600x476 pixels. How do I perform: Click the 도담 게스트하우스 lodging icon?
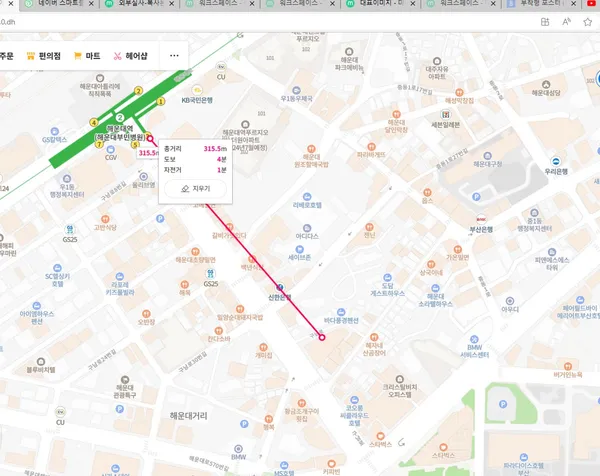[387, 277]
